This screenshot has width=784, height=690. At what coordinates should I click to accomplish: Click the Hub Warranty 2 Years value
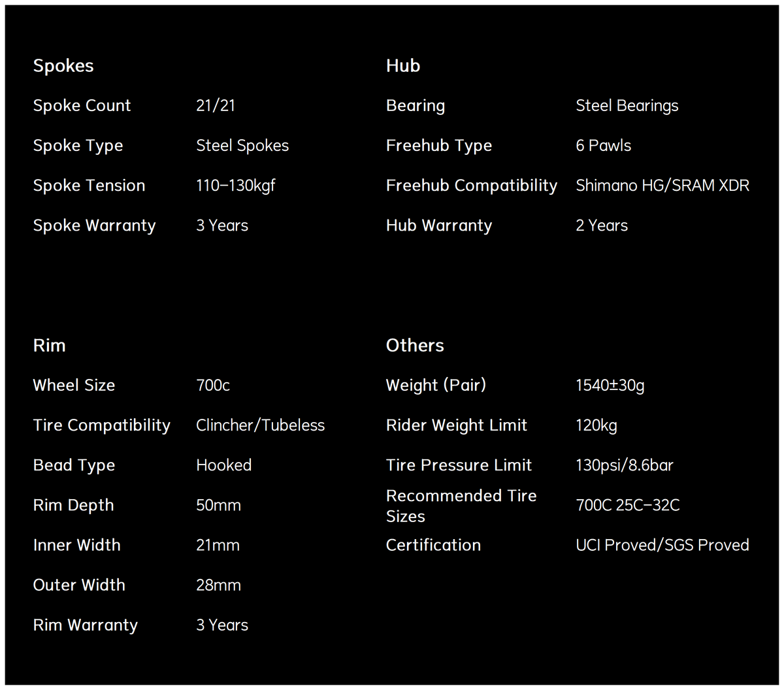(602, 225)
